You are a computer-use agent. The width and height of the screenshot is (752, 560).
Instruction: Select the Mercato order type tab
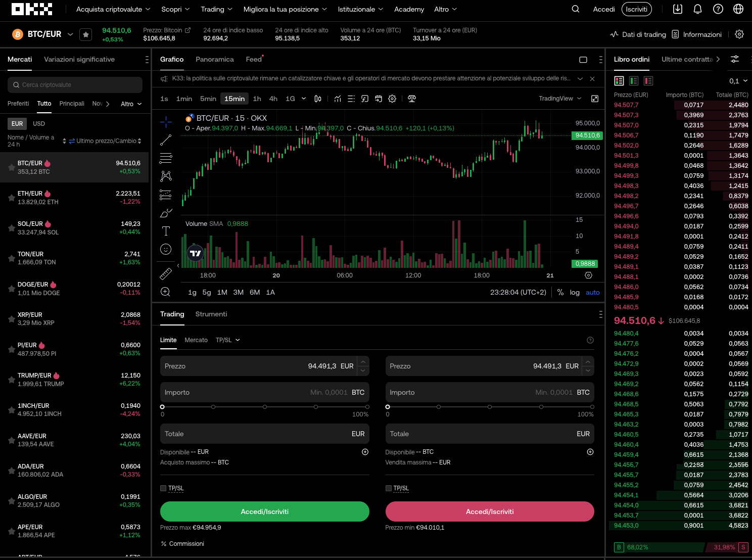click(x=196, y=340)
